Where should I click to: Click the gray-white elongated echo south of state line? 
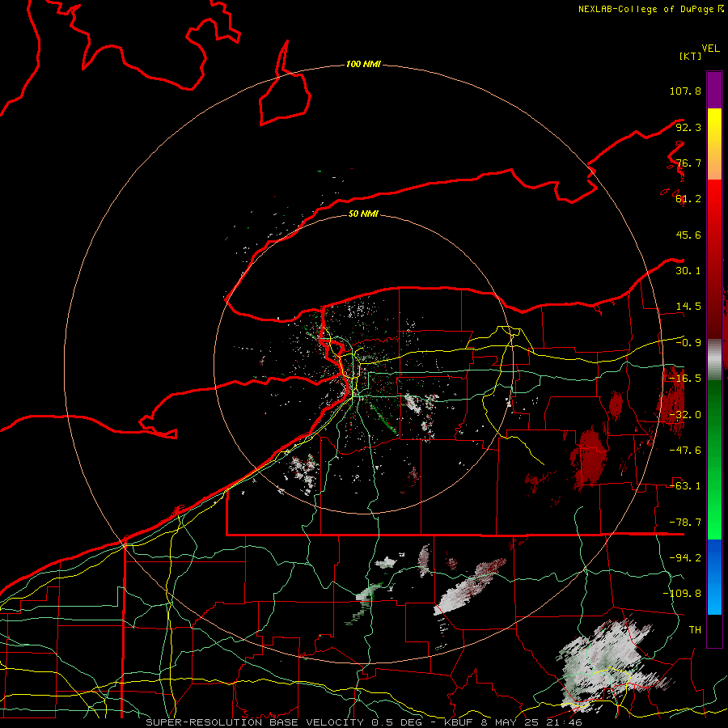coord(469,587)
